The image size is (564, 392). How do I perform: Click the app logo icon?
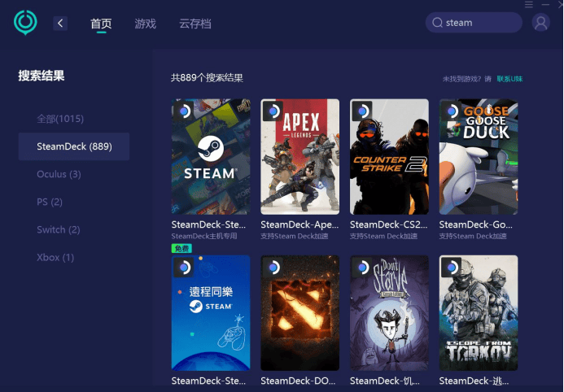click(x=25, y=22)
